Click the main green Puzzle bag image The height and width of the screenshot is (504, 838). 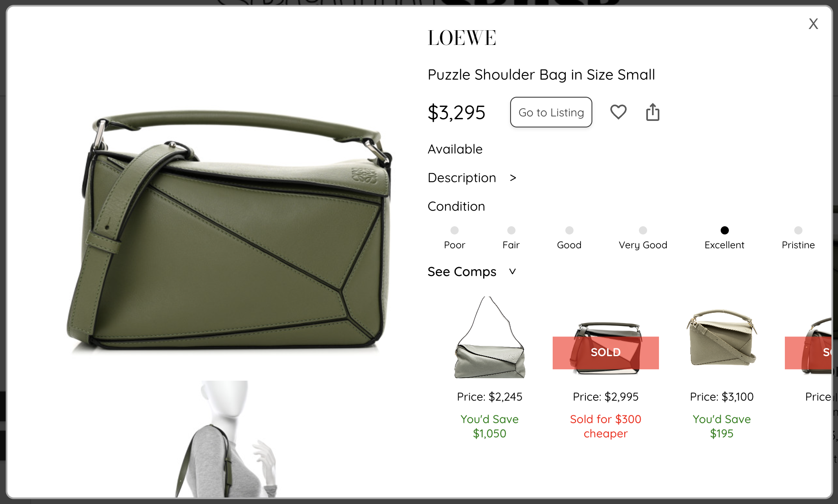pyautogui.click(x=229, y=231)
